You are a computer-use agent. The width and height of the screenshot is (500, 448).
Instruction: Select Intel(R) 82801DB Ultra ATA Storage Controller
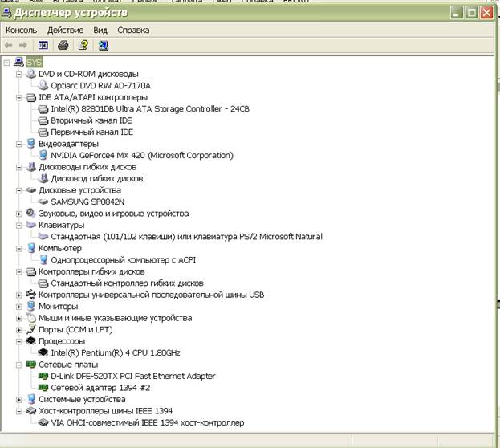tap(150, 109)
